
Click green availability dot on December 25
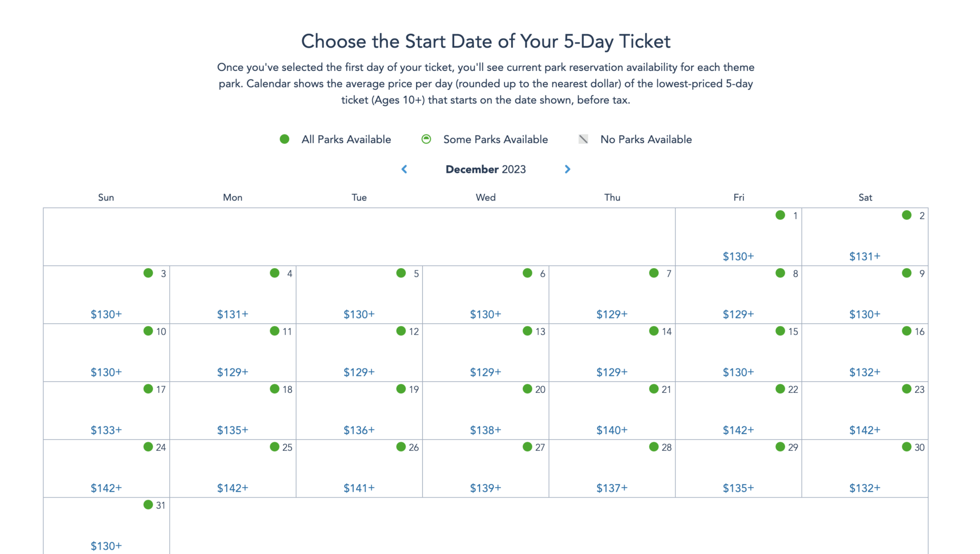click(x=275, y=447)
